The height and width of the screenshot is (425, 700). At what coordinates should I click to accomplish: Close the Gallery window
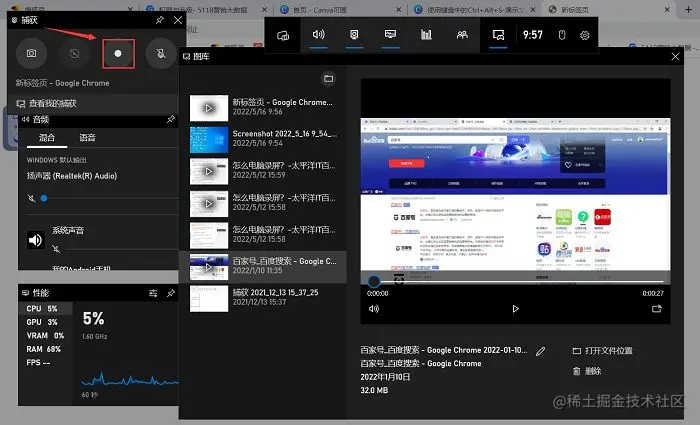point(675,56)
